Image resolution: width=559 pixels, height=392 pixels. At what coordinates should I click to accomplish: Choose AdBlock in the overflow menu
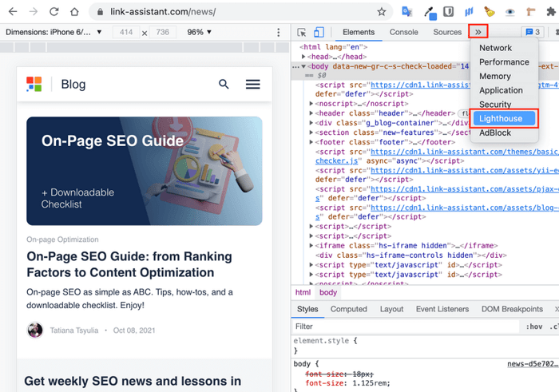coord(495,133)
